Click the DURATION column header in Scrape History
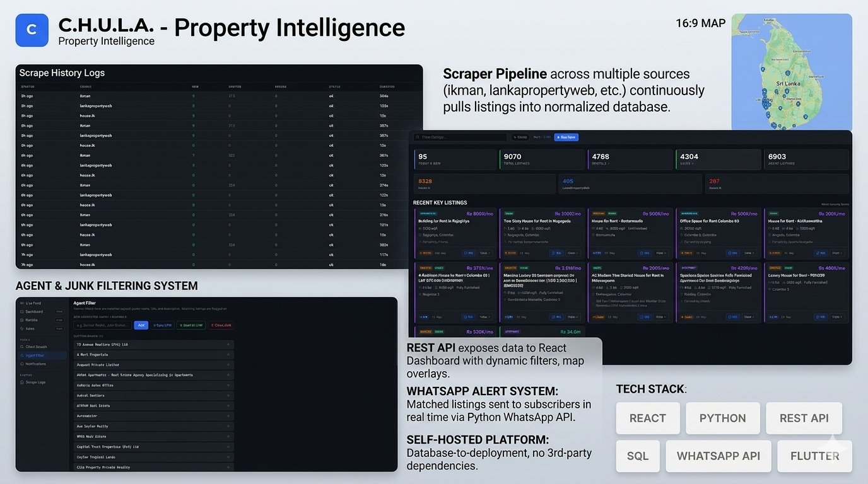 coord(387,86)
